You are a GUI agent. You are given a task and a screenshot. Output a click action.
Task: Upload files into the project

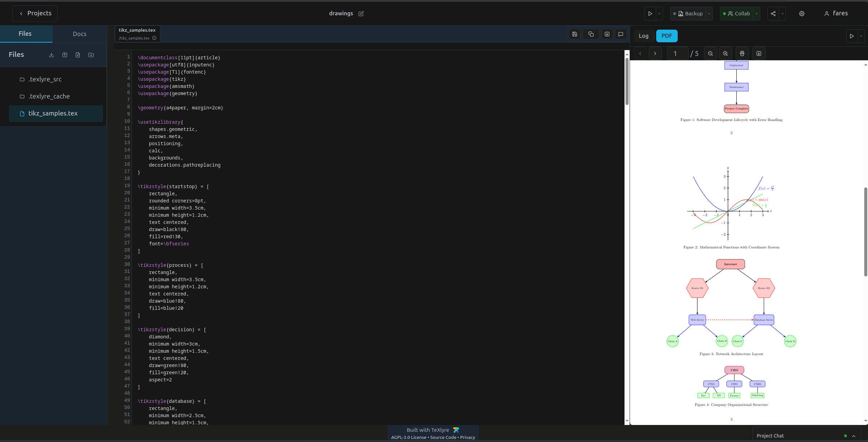(65, 55)
